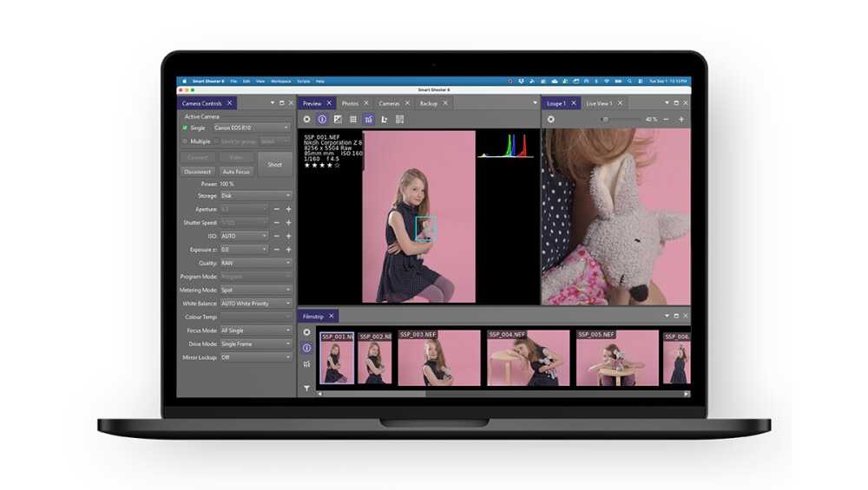The image size is (868, 490).
Task: Open ISO AUTO dropdown
Action: [244, 236]
